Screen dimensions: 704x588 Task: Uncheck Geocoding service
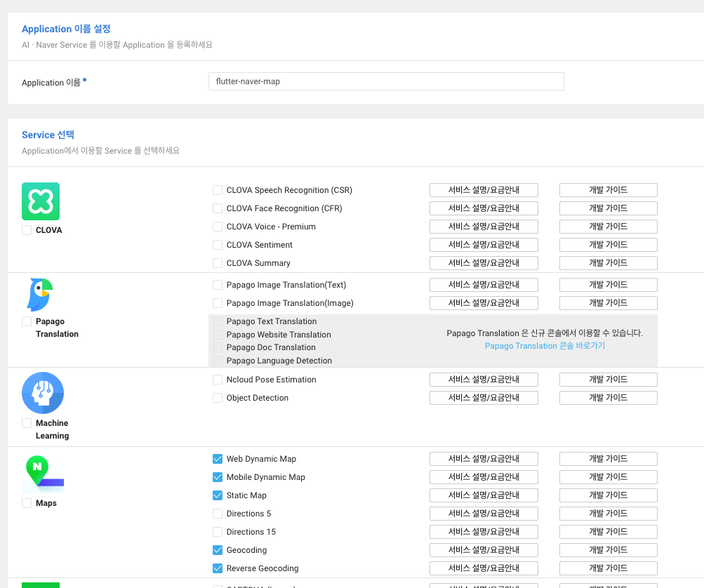[x=218, y=550]
